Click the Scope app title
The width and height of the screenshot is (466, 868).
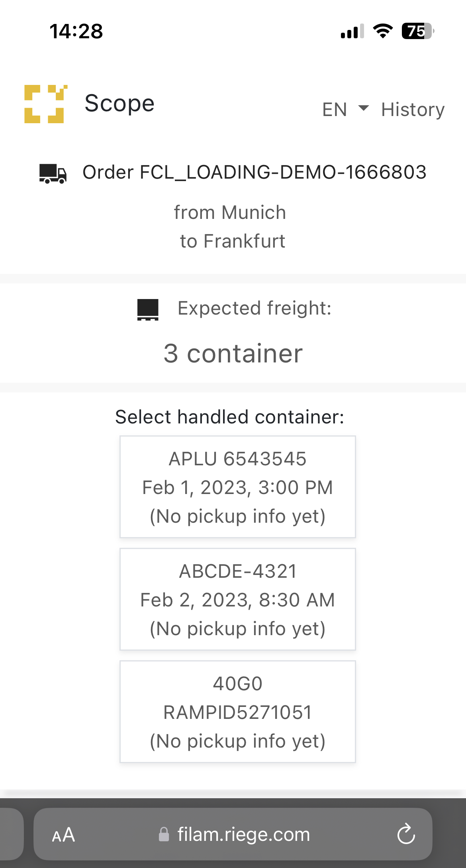tap(119, 104)
